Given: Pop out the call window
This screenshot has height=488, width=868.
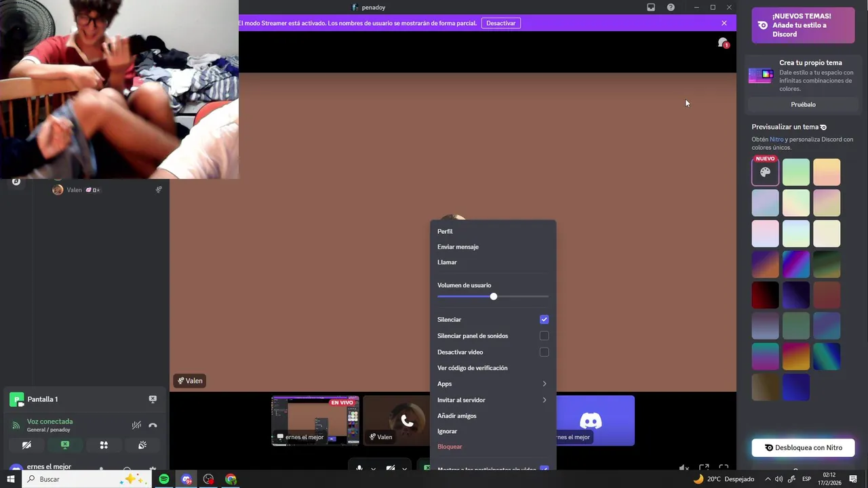Looking at the screenshot, I should click(x=704, y=468).
